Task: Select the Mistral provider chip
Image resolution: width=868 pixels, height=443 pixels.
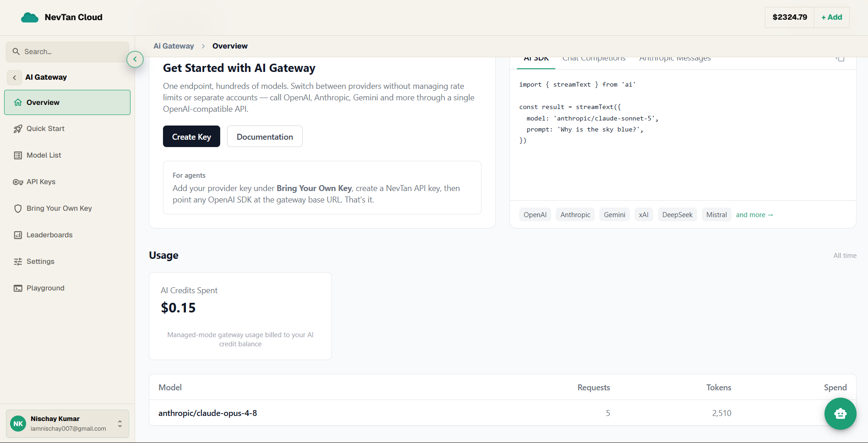Action: click(716, 215)
